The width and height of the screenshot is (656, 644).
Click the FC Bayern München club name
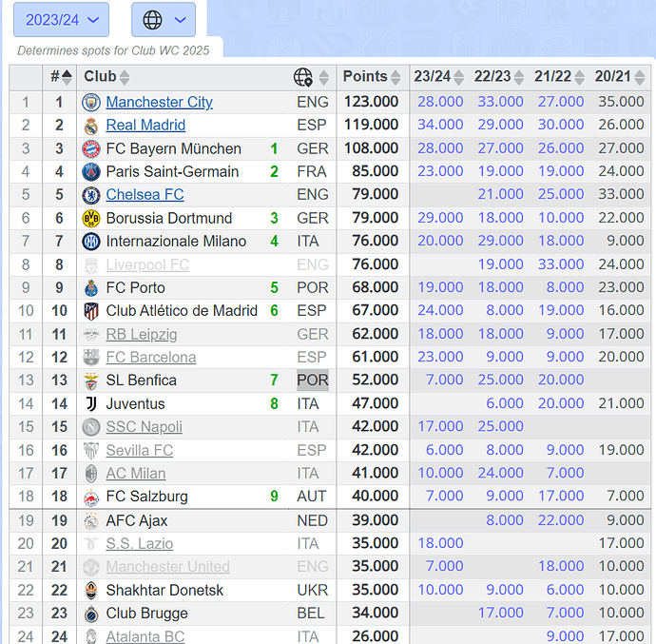coord(174,148)
